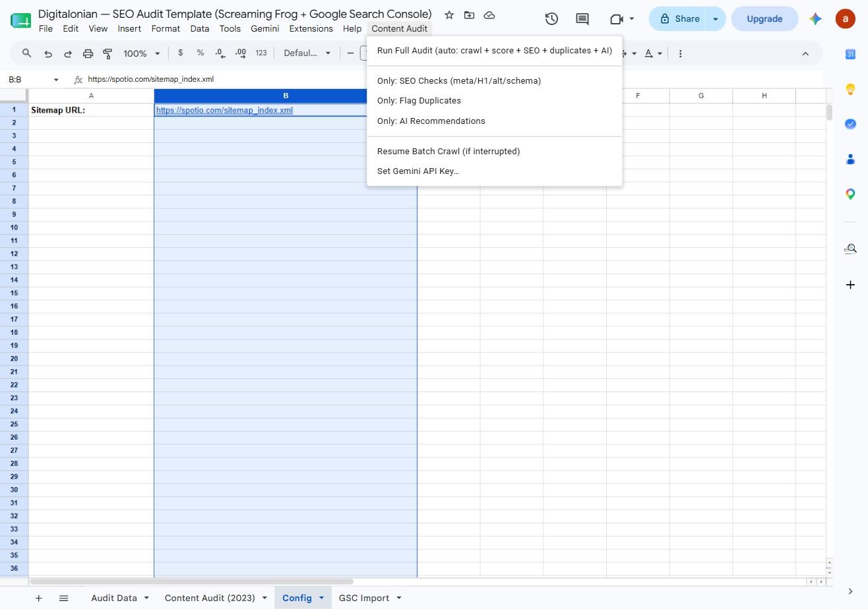
Task: Star this spreadsheet document
Action: [x=449, y=14]
